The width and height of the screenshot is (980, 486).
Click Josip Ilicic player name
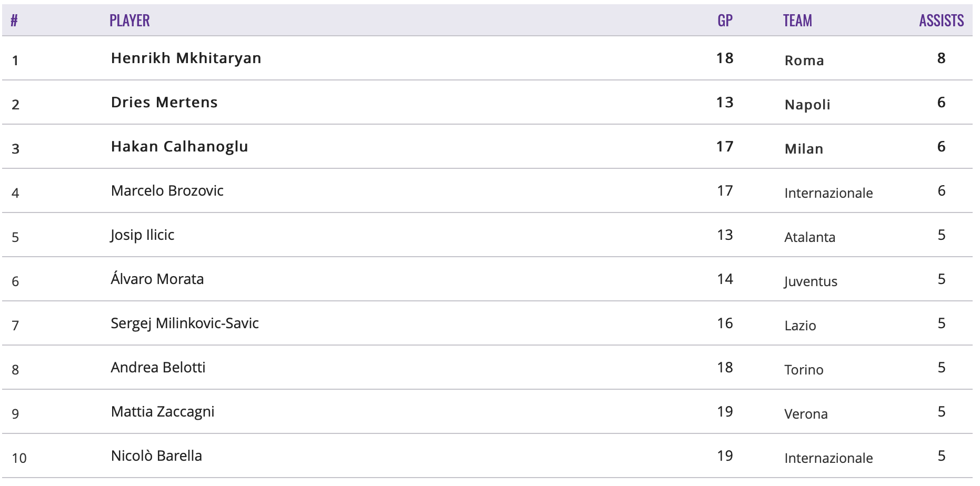142,235
